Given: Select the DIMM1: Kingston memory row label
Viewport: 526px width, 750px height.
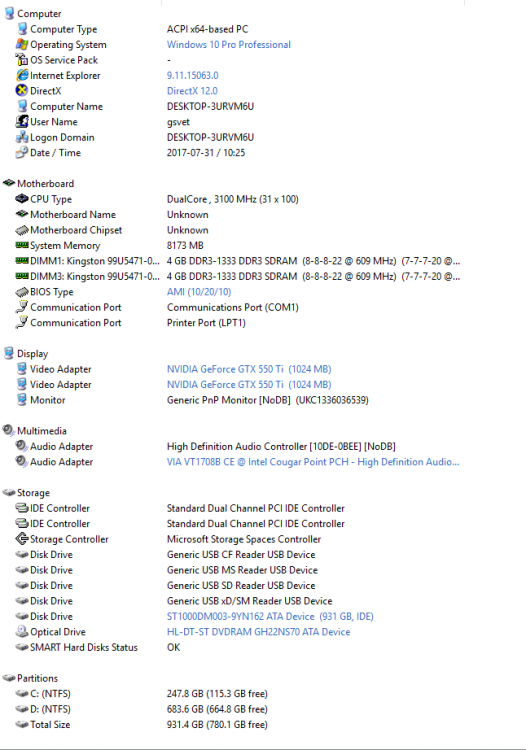Looking at the screenshot, I should point(95,261).
